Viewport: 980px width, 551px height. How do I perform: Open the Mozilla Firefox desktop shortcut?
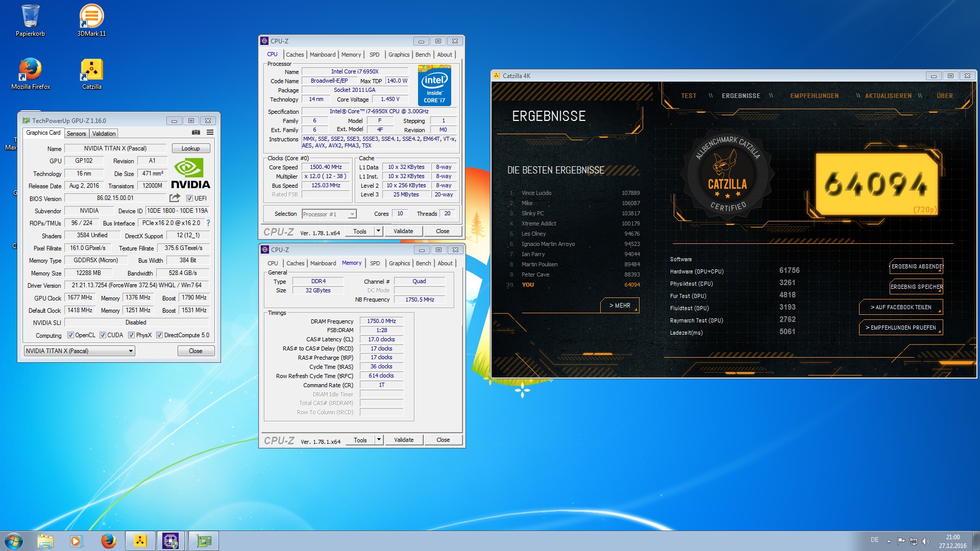coord(31,73)
